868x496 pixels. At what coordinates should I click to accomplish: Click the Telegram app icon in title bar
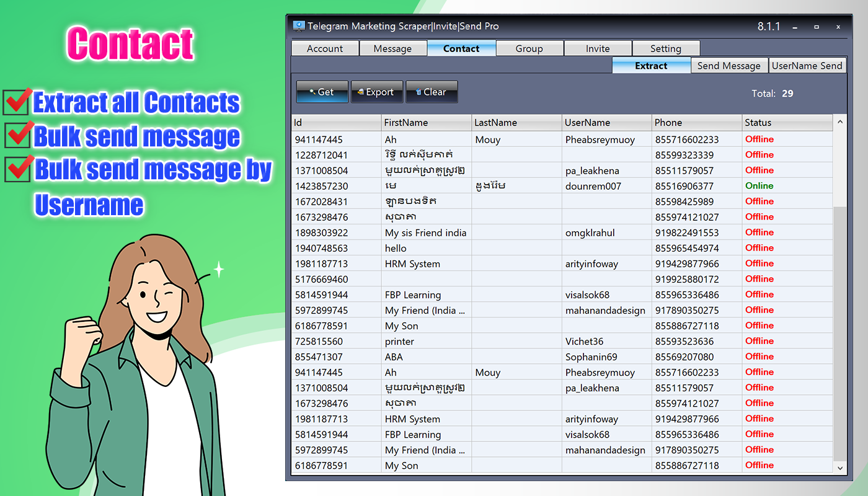(298, 26)
